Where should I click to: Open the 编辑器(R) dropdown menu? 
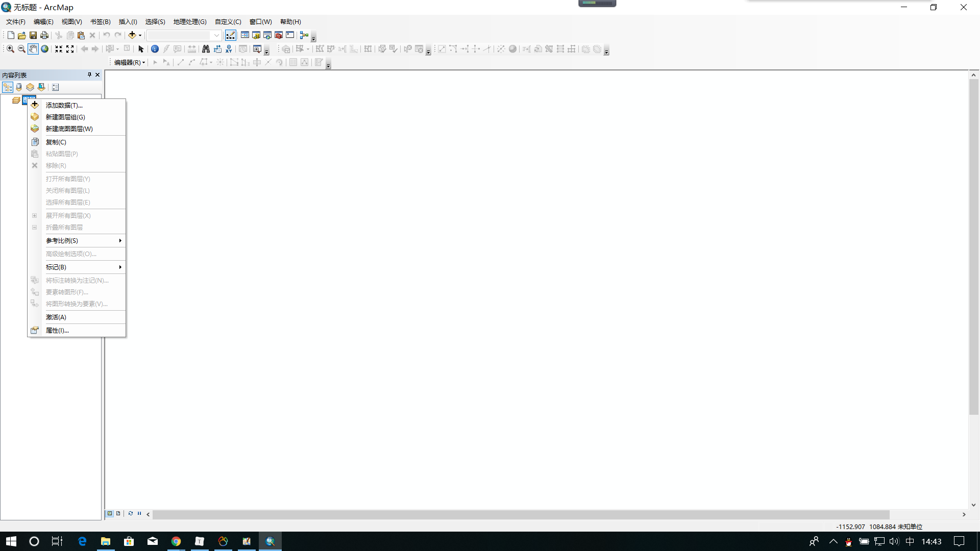[130, 62]
